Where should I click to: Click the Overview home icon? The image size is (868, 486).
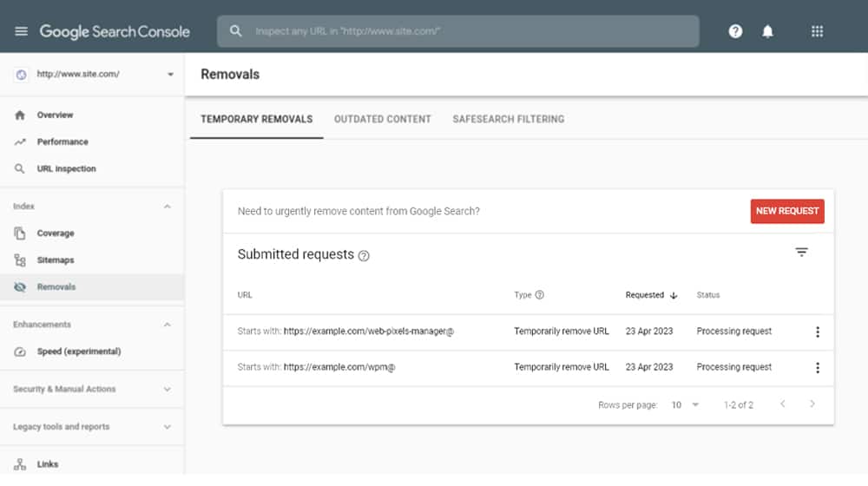coord(20,115)
